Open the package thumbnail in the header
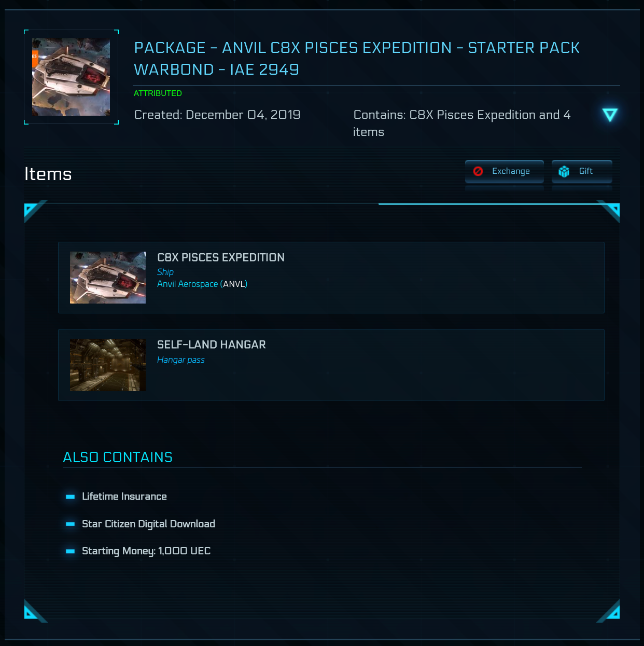The width and height of the screenshot is (644, 646). [71, 77]
